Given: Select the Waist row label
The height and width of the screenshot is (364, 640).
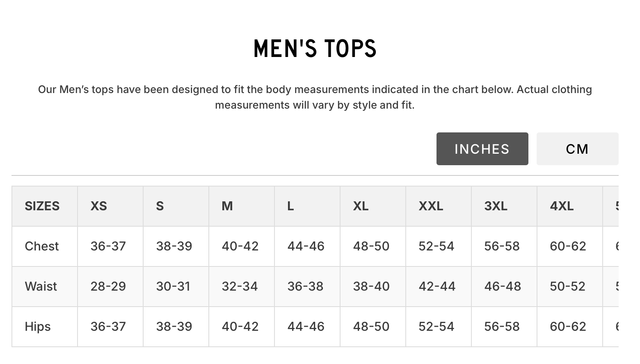Looking at the screenshot, I should (41, 286).
